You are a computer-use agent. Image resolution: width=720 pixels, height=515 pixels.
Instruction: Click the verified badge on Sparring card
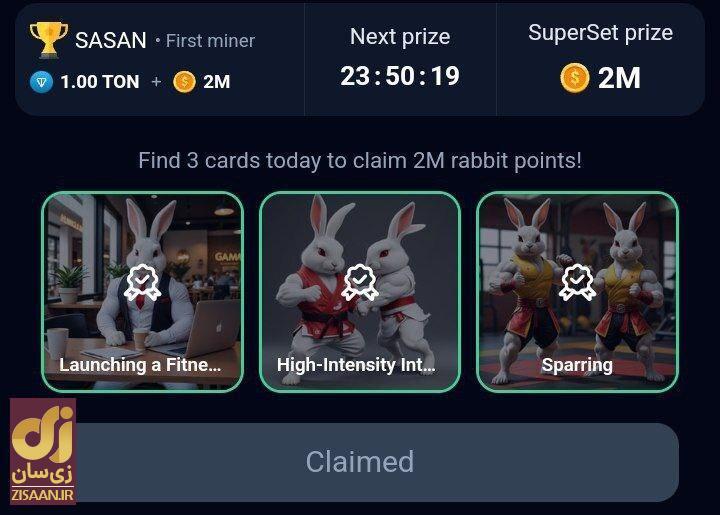click(577, 282)
